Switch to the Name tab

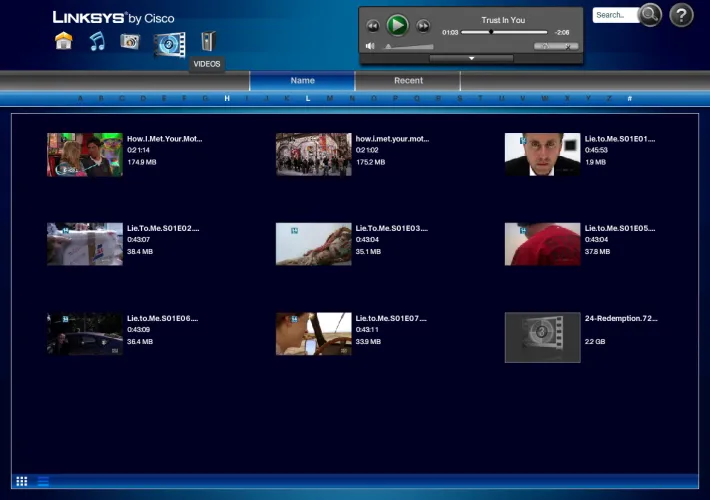(302, 81)
